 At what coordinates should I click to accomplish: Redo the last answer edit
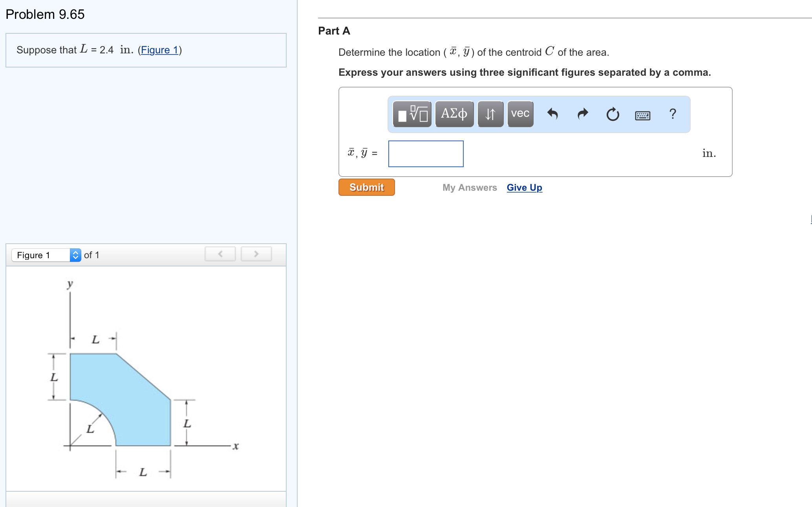583,114
